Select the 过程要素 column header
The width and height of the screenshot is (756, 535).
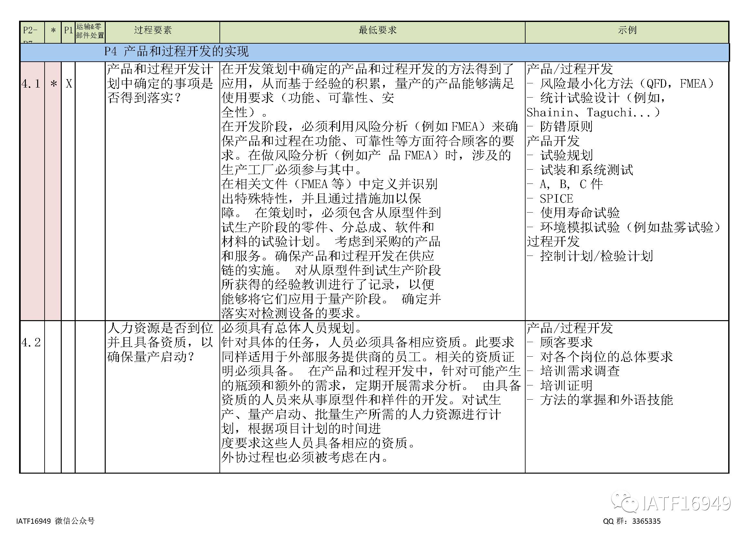point(153,30)
